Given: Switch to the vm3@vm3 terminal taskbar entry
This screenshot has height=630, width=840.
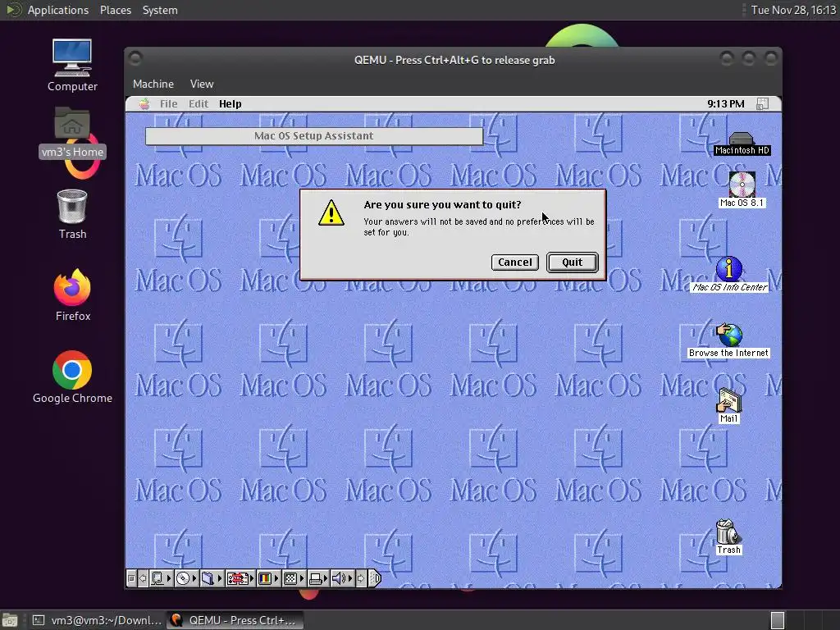Looking at the screenshot, I should coord(97,620).
